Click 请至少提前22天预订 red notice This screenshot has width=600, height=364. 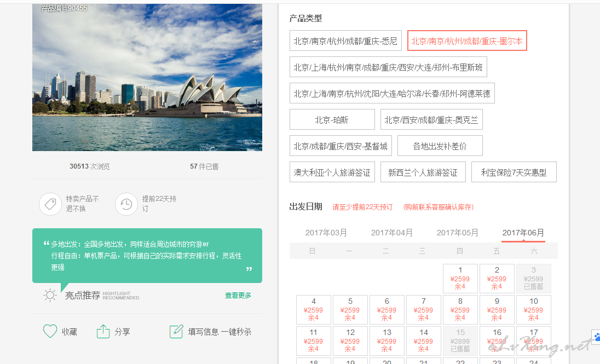pyautogui.click(x=362, y=207)
